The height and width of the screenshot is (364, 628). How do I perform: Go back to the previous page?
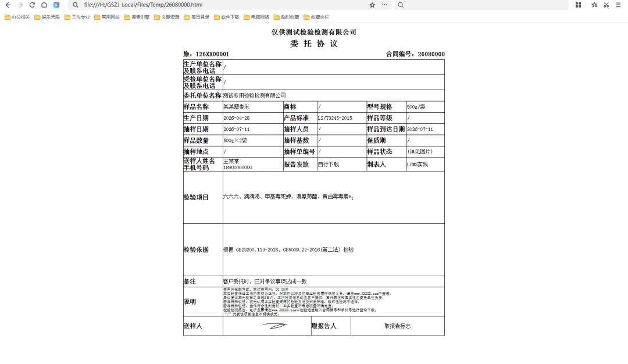tap(8, 5)
